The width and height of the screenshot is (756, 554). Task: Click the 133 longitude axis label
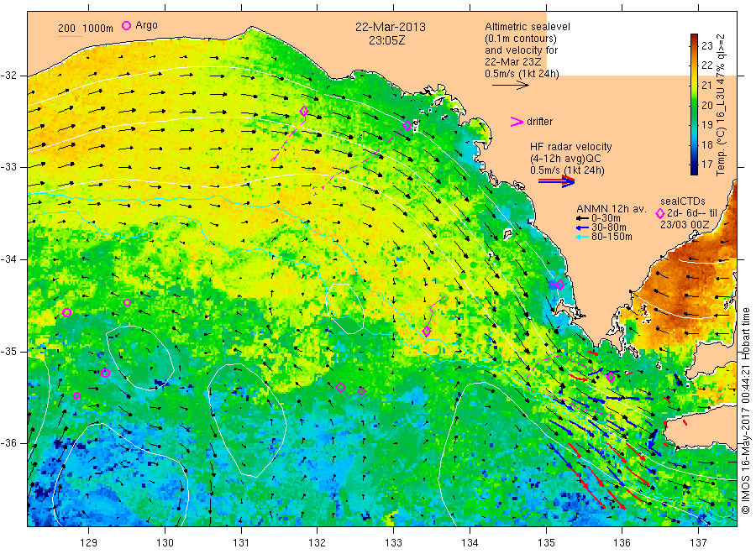(393, 543)
